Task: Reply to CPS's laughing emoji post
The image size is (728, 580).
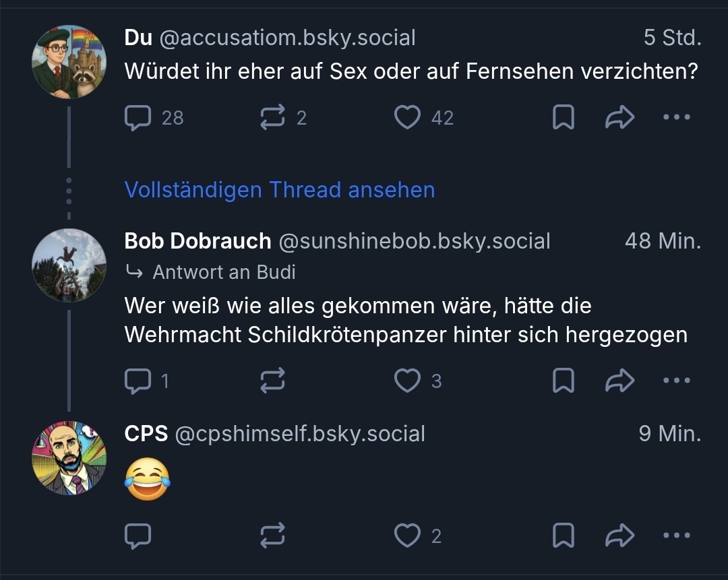Action: (x=138, y=536)
